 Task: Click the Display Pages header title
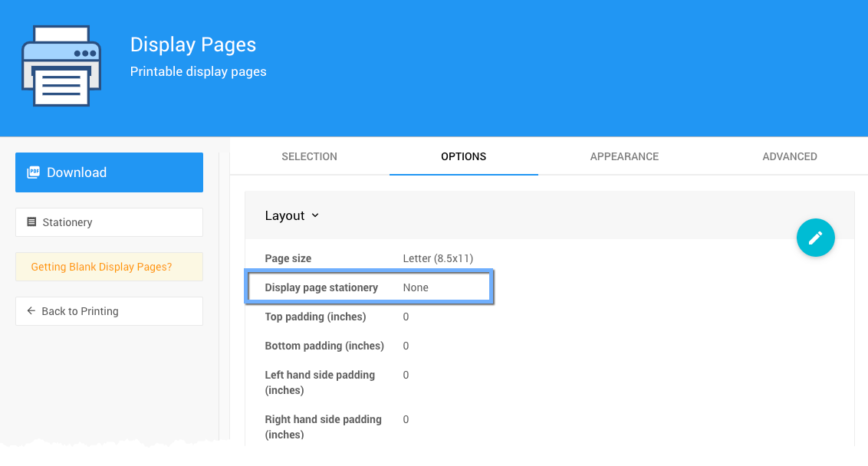click(193, 44)
